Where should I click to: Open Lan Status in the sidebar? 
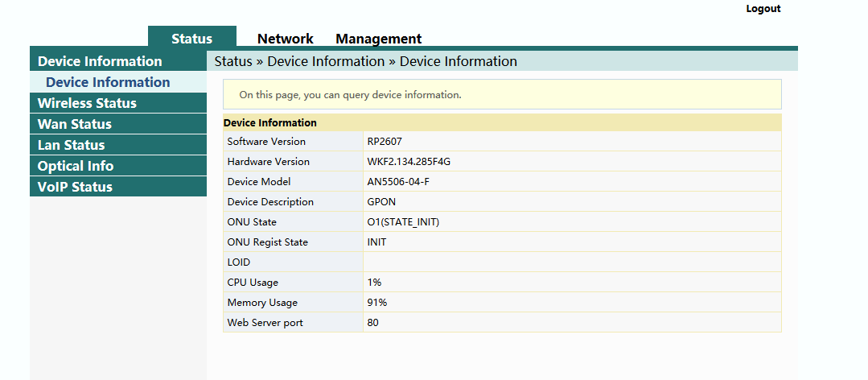point(118,145)
